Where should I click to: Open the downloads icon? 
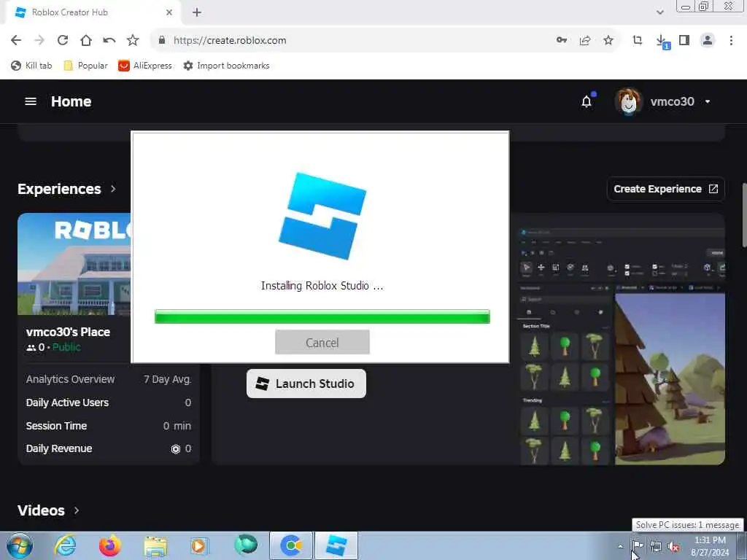click(x=662, y=42)
